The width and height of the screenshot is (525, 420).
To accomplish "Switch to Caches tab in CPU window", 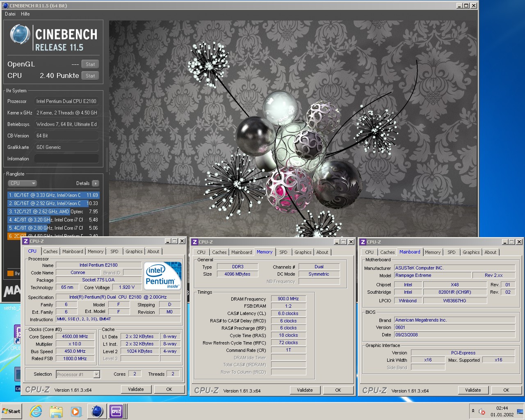I will tap(50, 251).
